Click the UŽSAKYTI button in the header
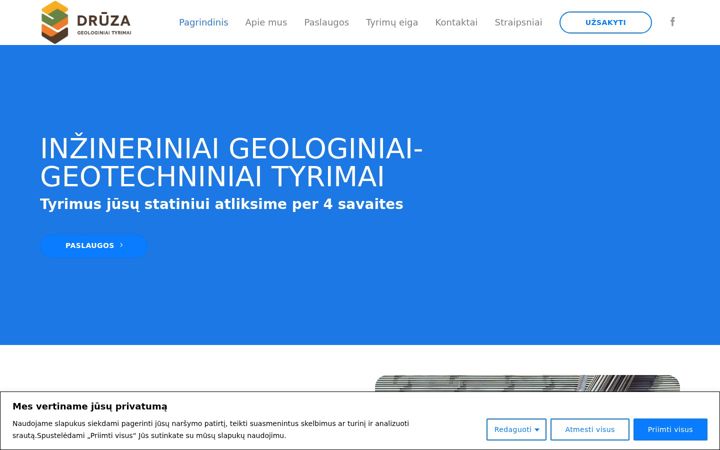 point(605,22)
